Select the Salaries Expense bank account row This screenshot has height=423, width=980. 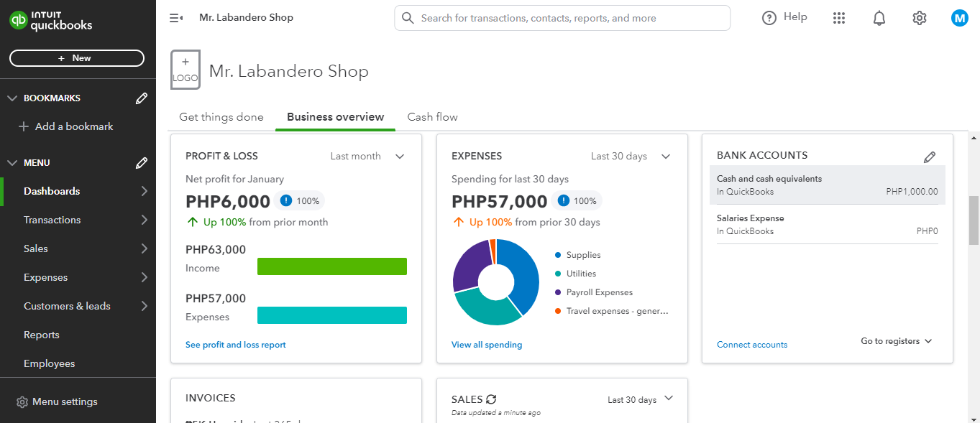pos(828,225)
